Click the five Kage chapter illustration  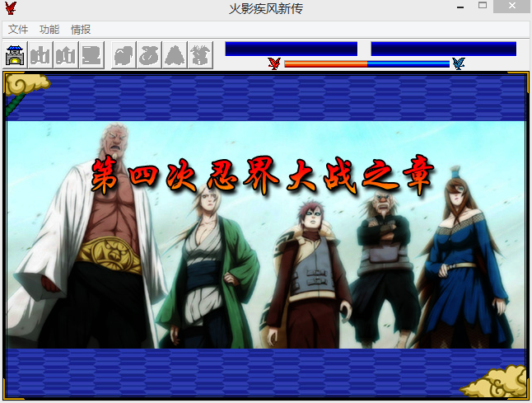point(266,235)
